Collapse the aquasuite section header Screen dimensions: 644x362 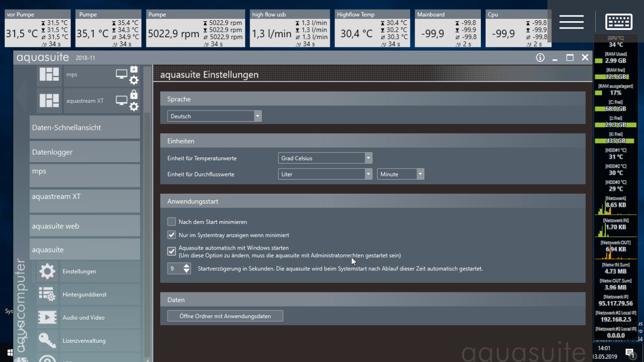[85, 250]
